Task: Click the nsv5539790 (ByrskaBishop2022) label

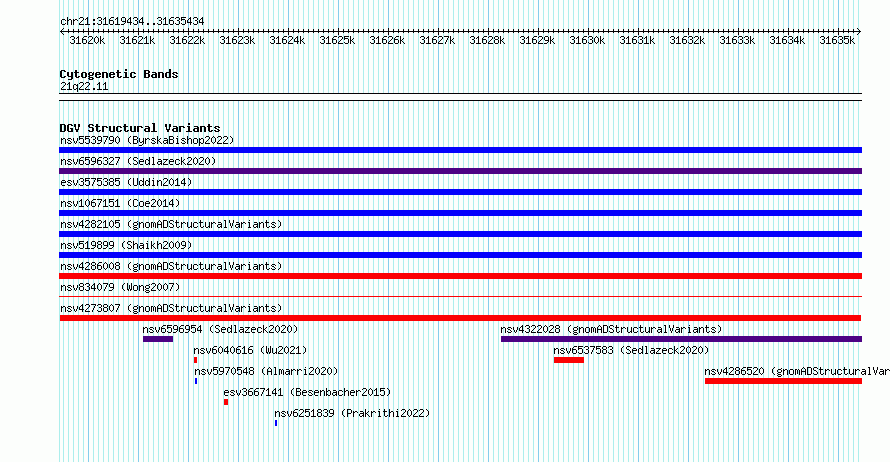Action: 147,140
